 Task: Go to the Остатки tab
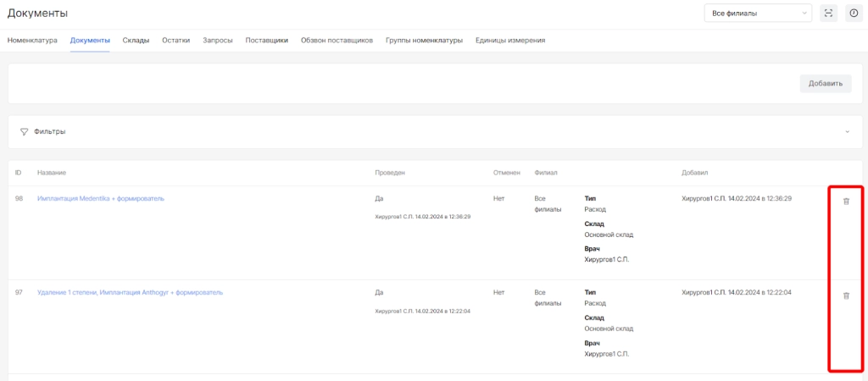pyautogui.click(x=175, y=40)
